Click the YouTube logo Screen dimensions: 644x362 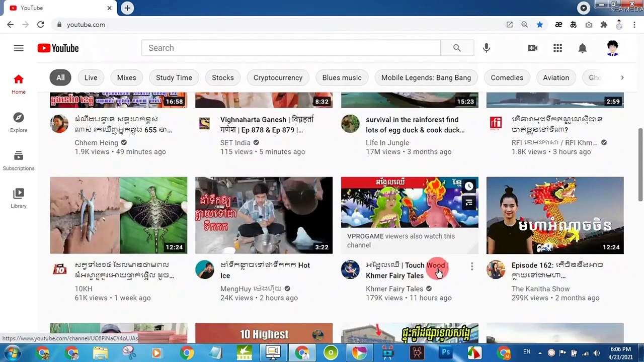tap(58, 48)
